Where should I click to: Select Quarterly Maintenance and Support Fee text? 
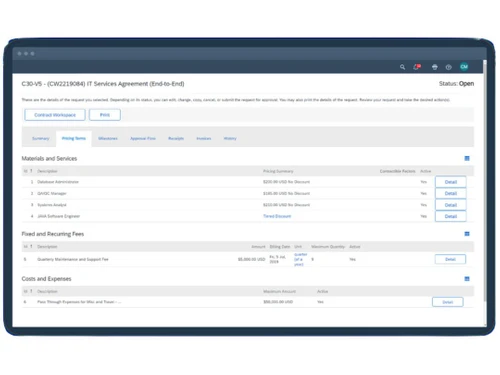(73, 259)
